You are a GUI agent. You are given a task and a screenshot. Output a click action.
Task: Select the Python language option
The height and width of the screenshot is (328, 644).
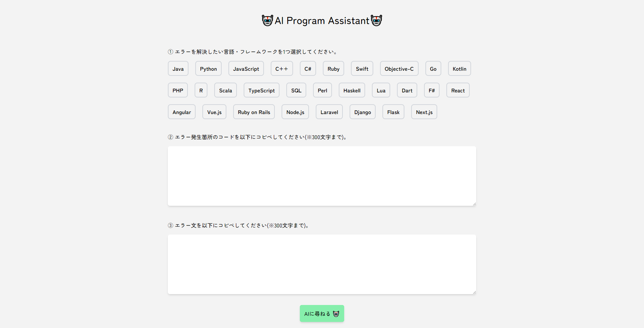click(208, 69)
